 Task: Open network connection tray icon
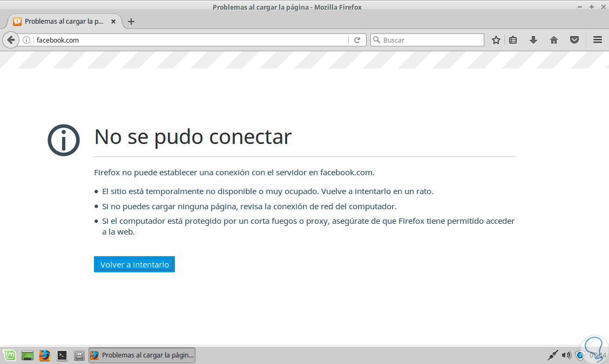pyautogui.click(x=552, y=355)
